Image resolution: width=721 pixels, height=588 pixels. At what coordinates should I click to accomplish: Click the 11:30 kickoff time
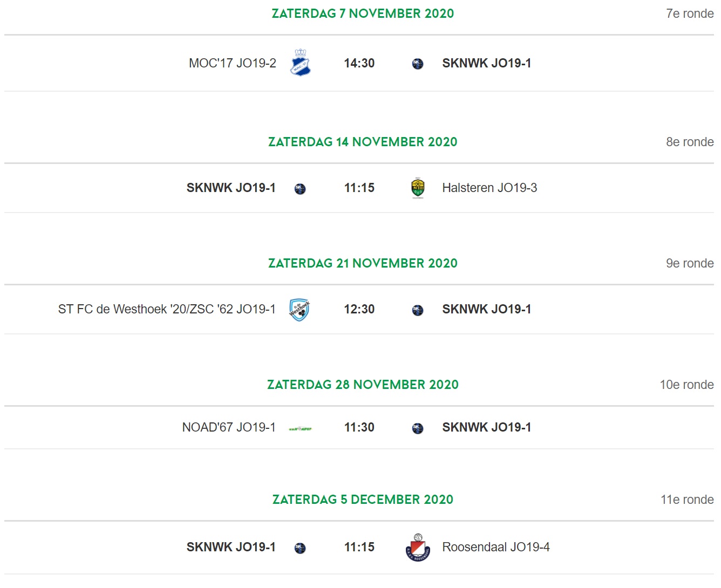tap(359, 427)
